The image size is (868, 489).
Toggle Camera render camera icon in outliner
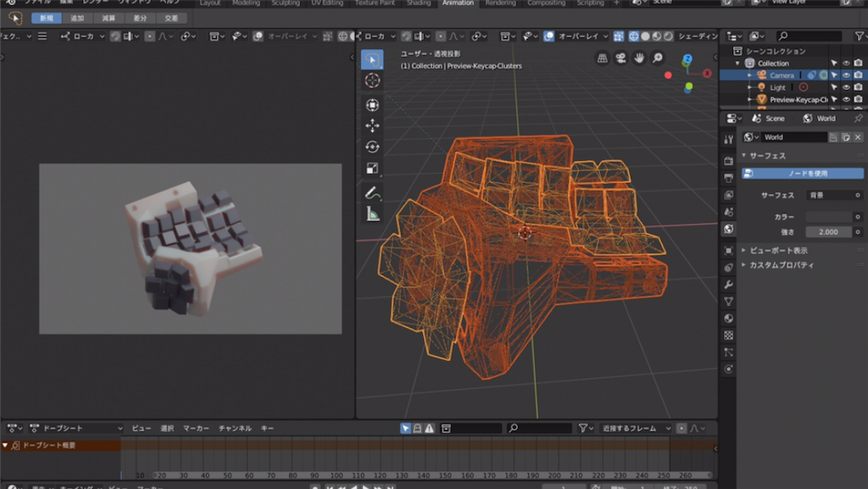point(858,75)
